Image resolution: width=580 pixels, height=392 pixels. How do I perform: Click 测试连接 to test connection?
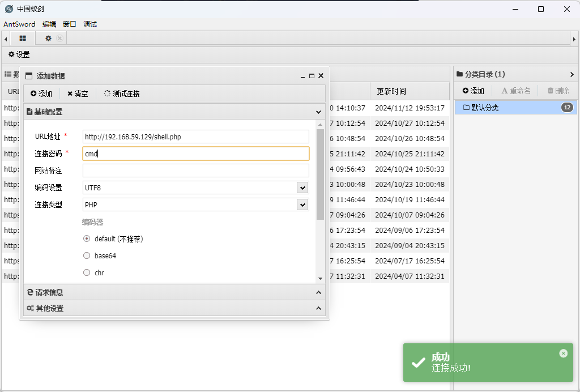click(x=122, y=93)
